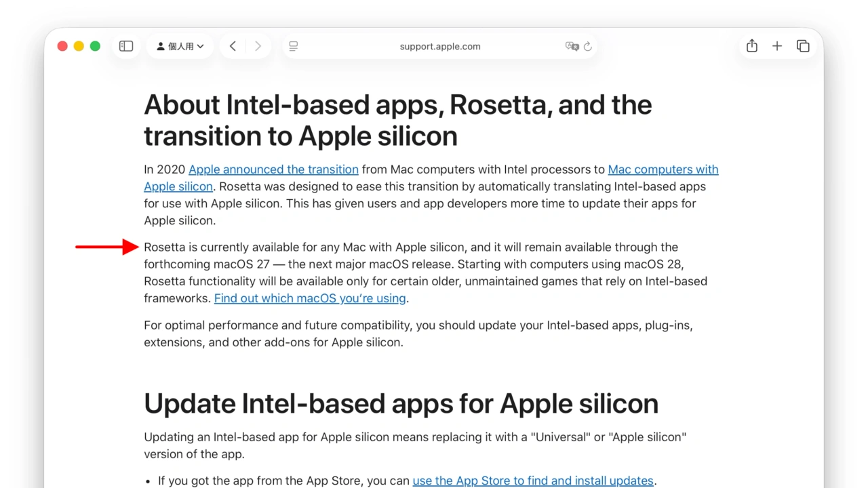Open the "Apple announced the transition" link
The width and height of the screenshot is (868, 488).
pyautogui.click(x=273, y=169)
